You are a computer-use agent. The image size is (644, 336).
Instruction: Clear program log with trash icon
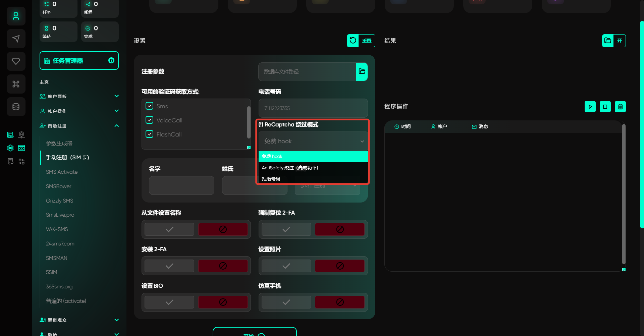point(620,107)
